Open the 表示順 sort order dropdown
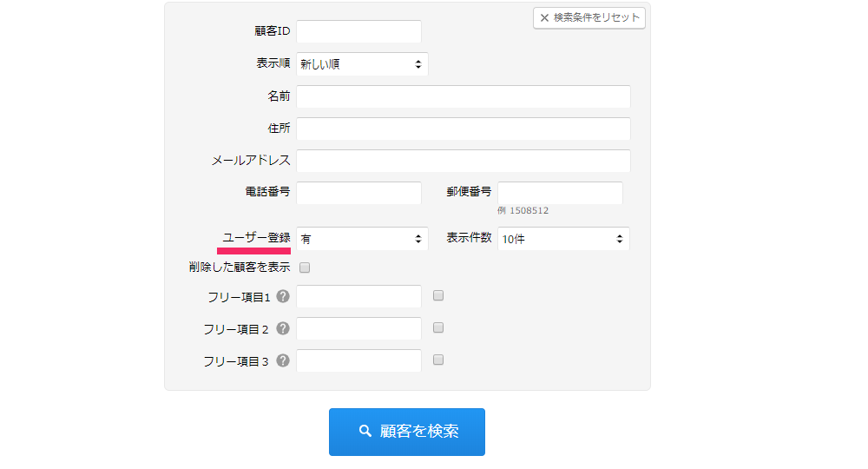 pyautogui.click(x=362, y=64)
